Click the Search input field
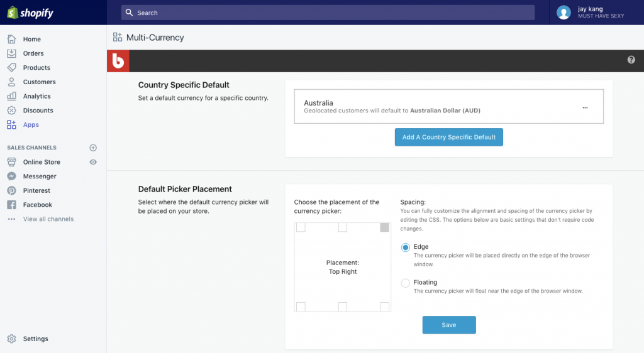This screenshot has width=644, height=353. (328, 13)
